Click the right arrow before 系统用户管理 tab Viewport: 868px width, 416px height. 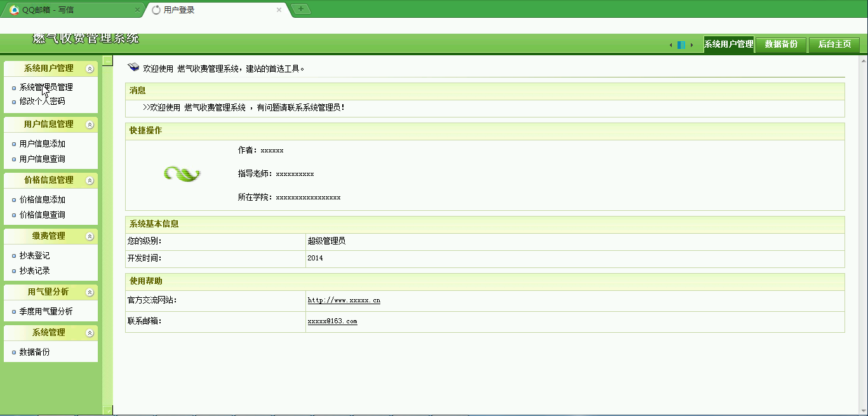691,45
